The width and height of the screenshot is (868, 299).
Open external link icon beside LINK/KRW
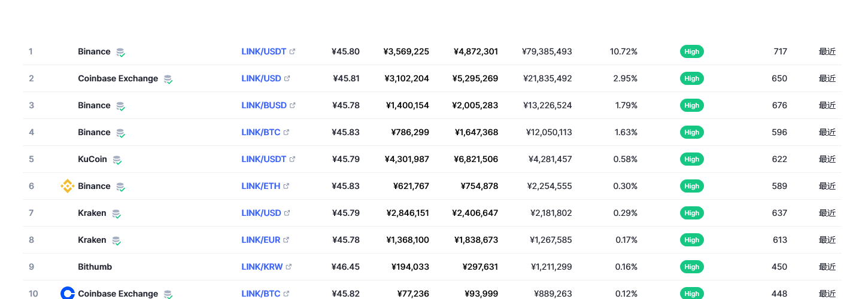(x=289, y=267)
